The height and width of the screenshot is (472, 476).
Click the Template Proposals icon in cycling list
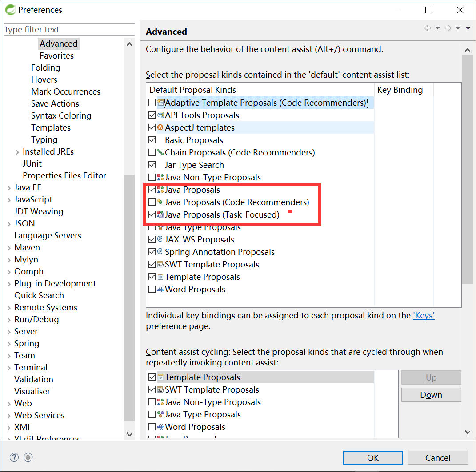(160, 377)
